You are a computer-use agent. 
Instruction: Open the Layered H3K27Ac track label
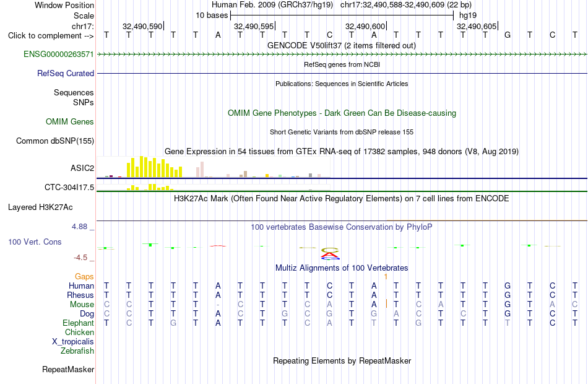click(40, 207)
